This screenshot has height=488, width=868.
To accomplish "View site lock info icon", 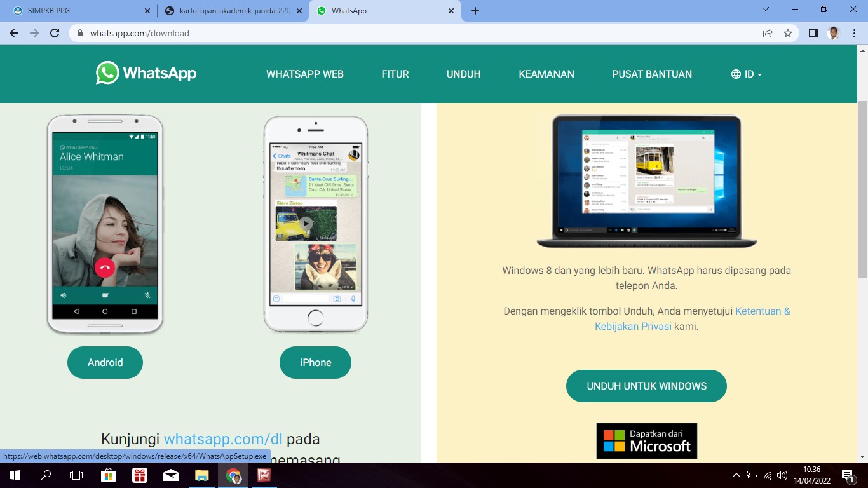I will point(80,33).
